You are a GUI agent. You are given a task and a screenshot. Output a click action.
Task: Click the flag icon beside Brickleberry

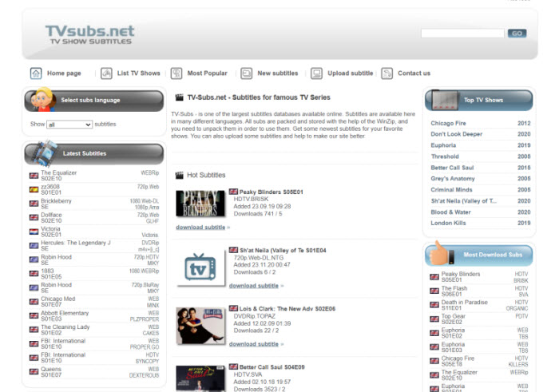click(34, 204)
